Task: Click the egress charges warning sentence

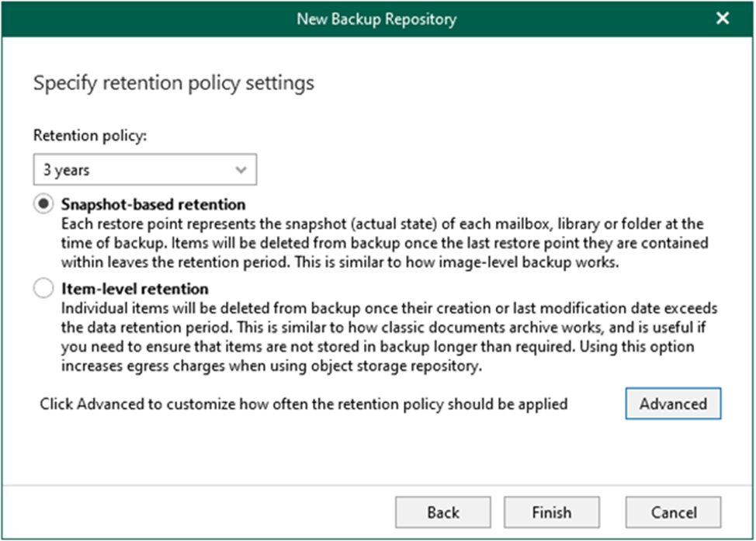Action: tap(377, 356)
